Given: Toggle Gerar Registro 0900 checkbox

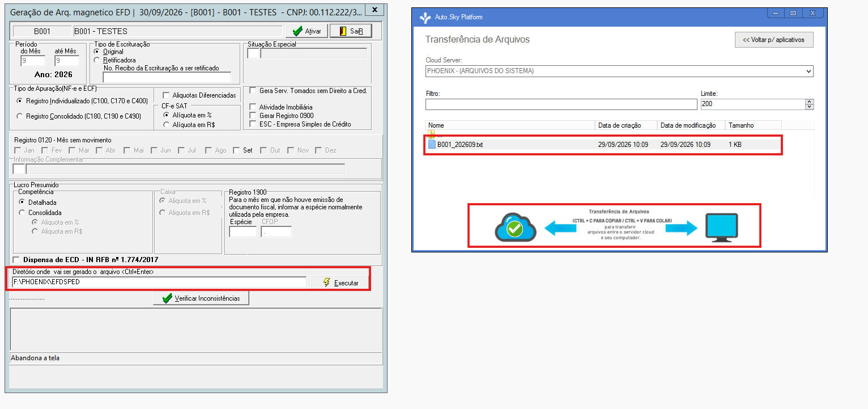Looking at the screenshot, I should click(253, 116).
